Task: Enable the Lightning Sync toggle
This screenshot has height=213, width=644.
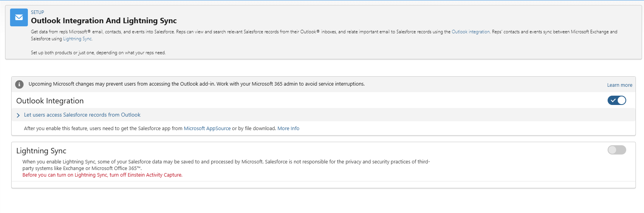Action: coord(617,150)
